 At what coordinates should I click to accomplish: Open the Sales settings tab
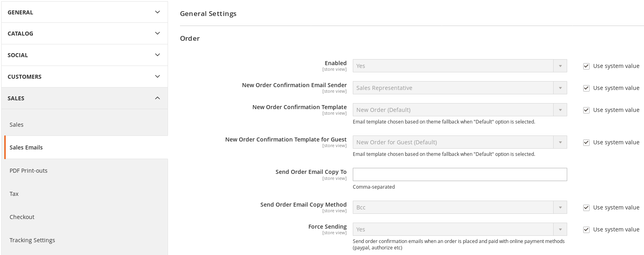coord(16,125)
